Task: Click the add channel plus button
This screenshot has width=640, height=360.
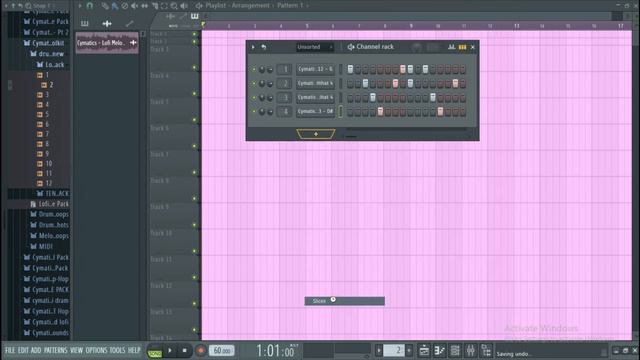Action: click(x=316, y=134)
